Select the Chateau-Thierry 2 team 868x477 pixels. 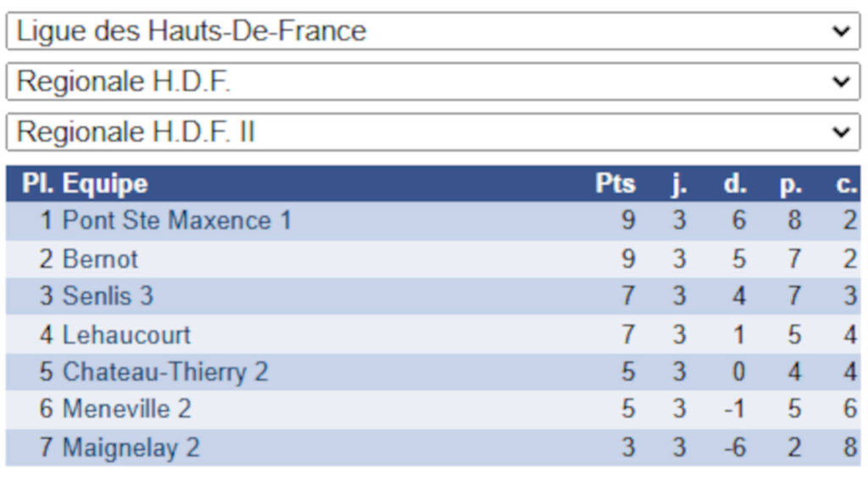pyautogui.click(x=165, y=372)
